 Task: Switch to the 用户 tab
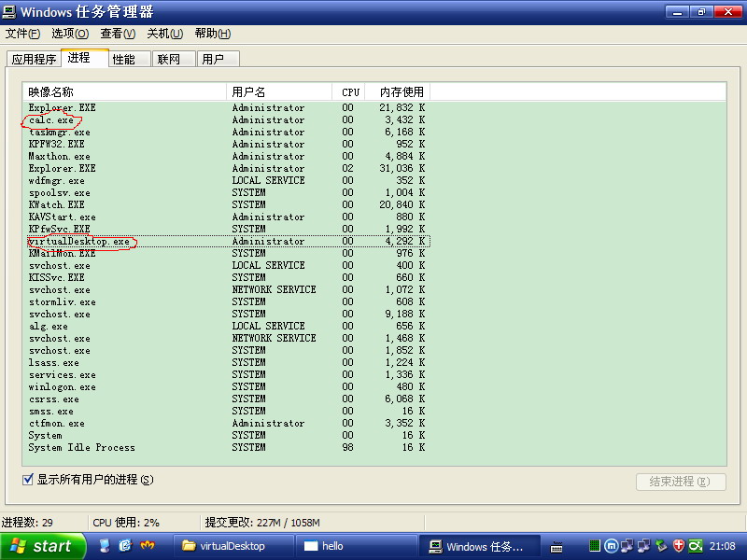tap(218, 59)
